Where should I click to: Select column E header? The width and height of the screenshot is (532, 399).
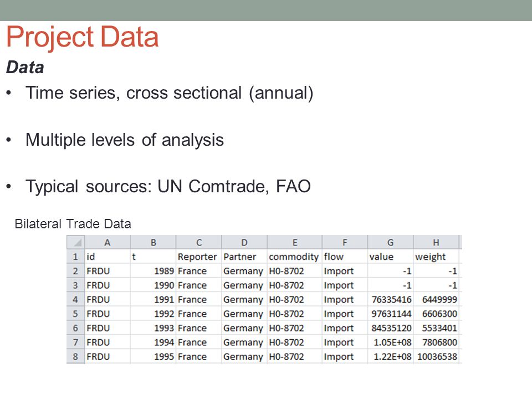294,243
